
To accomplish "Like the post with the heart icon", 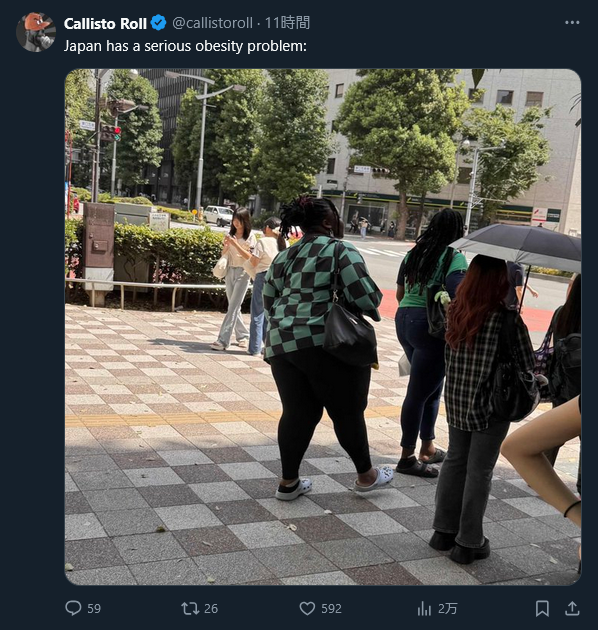I will click(307, 608).
